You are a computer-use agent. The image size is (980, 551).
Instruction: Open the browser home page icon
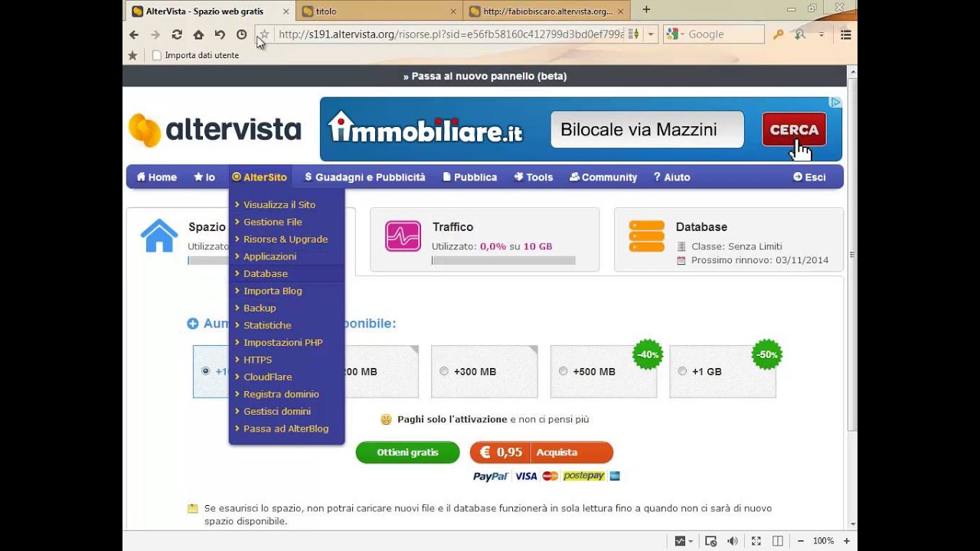click(198, 34)
